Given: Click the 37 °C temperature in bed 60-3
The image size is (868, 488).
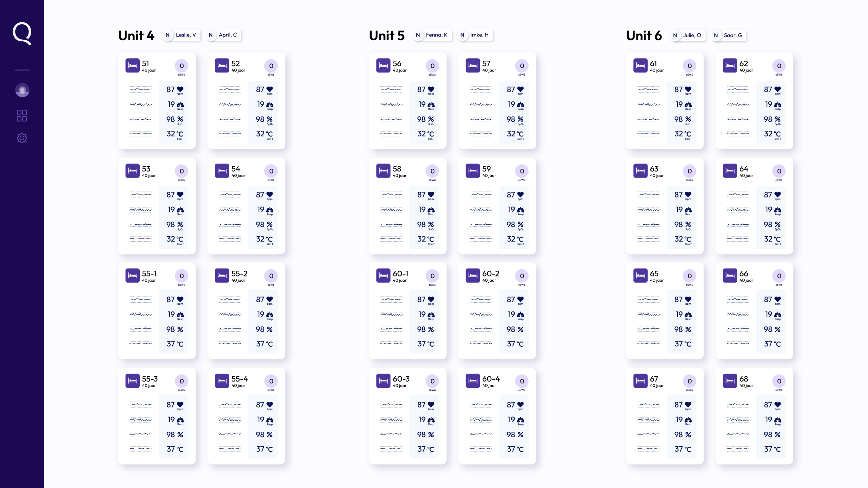Looking at the screenshot, I should 426,449.
